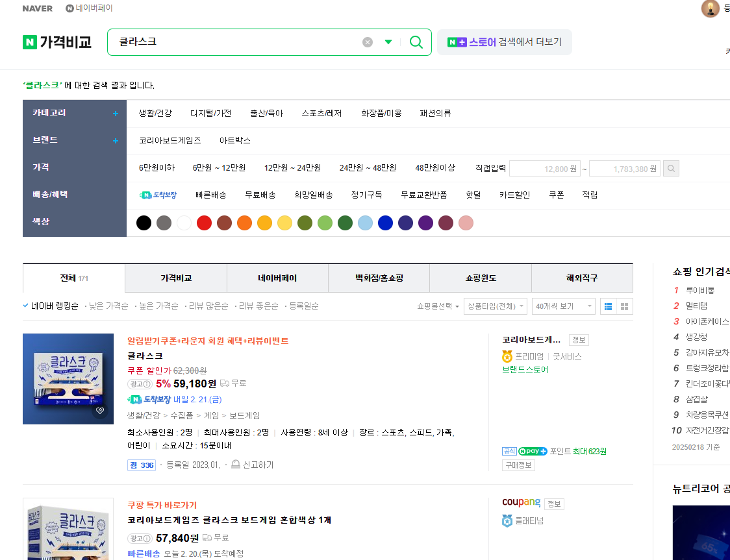Click the N 가격비교 logo
Image resolution: width=730 pixels, height=560 pixels.
tap(57, 42)
